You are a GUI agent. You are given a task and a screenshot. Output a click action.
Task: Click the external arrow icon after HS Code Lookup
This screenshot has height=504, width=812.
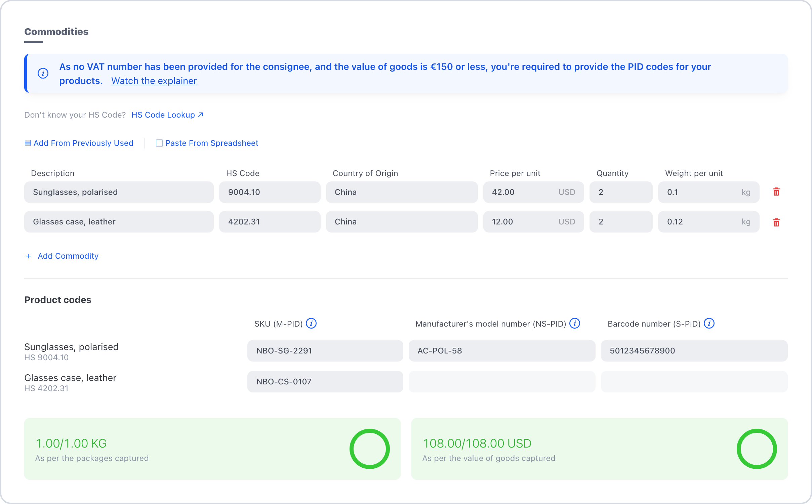click(x=201, y=115)
